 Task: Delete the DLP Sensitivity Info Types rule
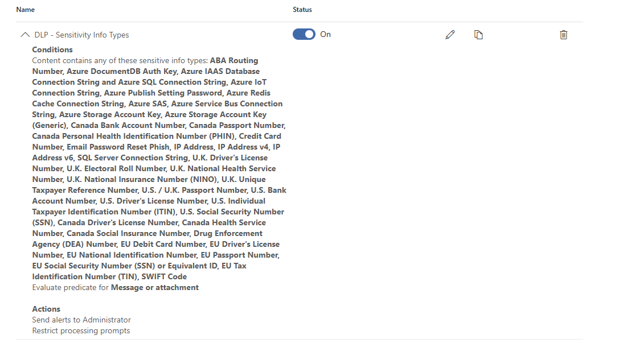pyautogui.click(x=563, y=35)
